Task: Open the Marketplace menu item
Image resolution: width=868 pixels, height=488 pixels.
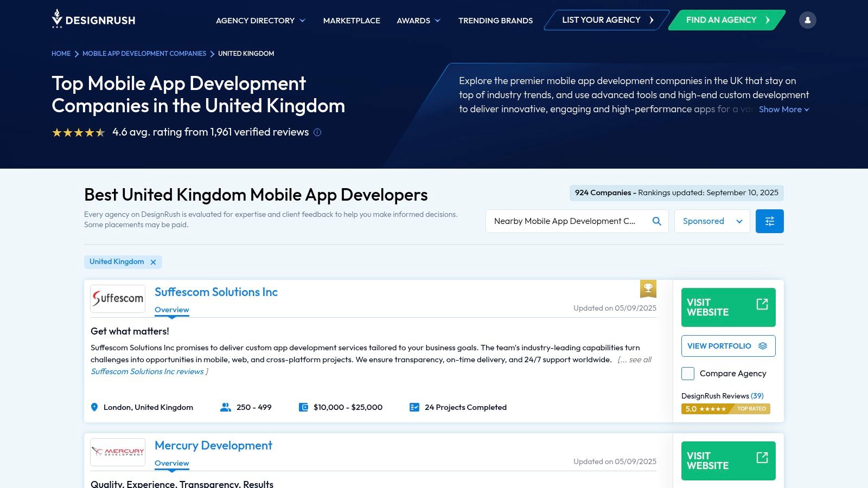Action: (352, 21)
